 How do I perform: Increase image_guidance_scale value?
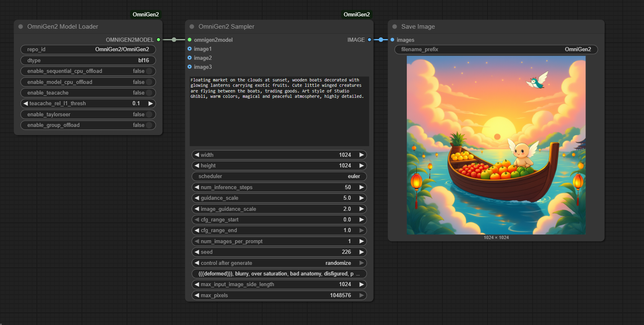362,209
